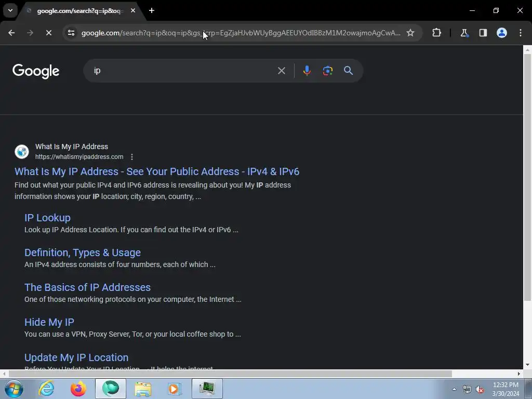Click the scroll up arrow
This screenshot has height=399, width=532.
[527, 50]
